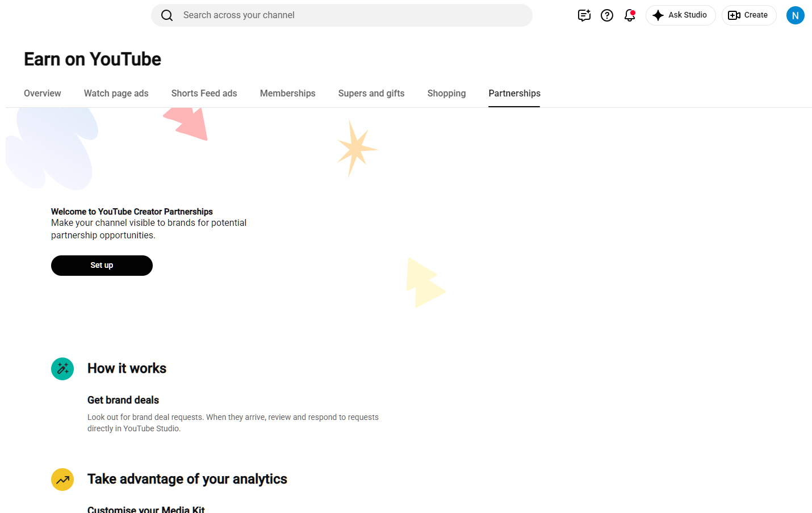
Task: Open the Shorts Feed ads tab
Action: (x=204, y=94)
